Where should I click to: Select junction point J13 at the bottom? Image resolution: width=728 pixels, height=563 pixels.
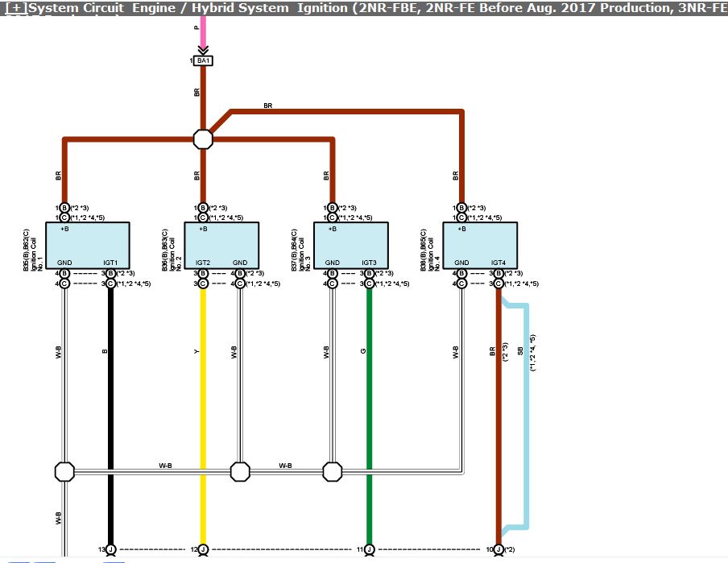(110, 549)
